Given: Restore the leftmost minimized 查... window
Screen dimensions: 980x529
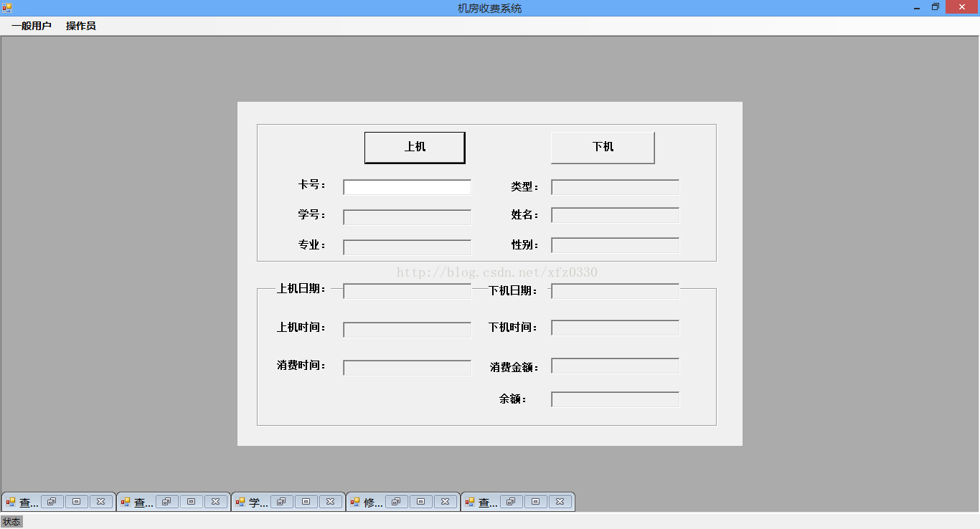Looking at the screenshot, I should tap(52, 502).
